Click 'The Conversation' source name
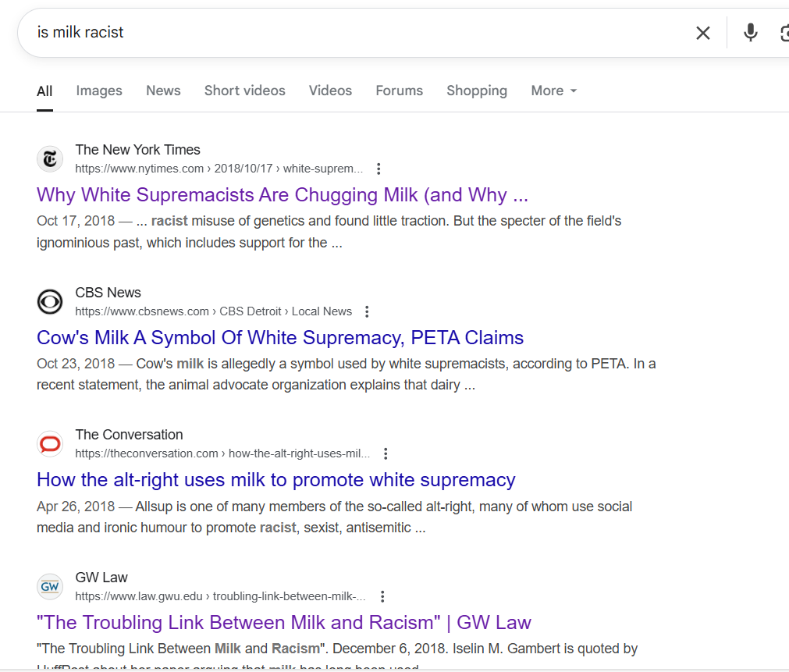The height and width of the screenshot is (672, 789). (130, 435)
